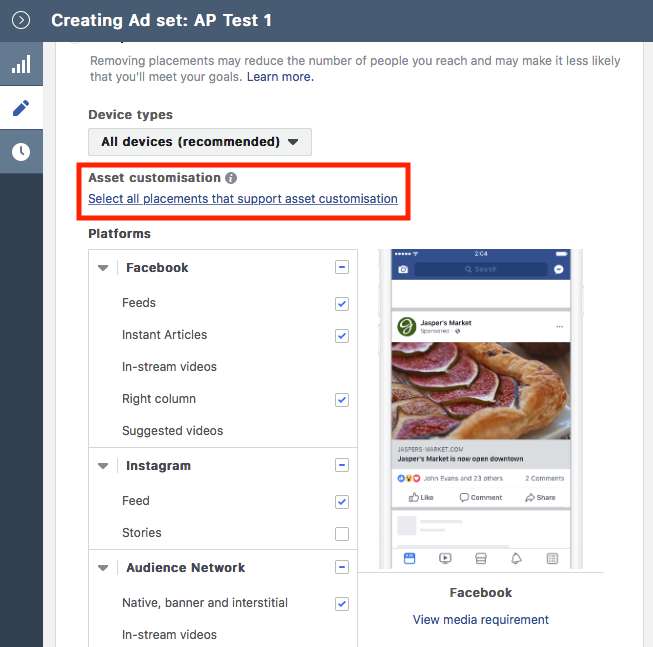
Task: Collapse the Instagram platform section
Action: (103, 466)
